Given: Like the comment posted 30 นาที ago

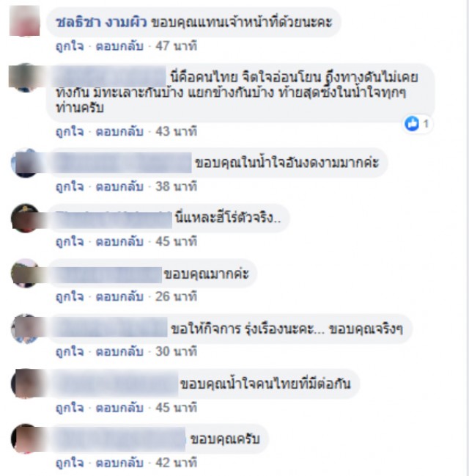Looking at the screenshot, I should coord(70,351).
